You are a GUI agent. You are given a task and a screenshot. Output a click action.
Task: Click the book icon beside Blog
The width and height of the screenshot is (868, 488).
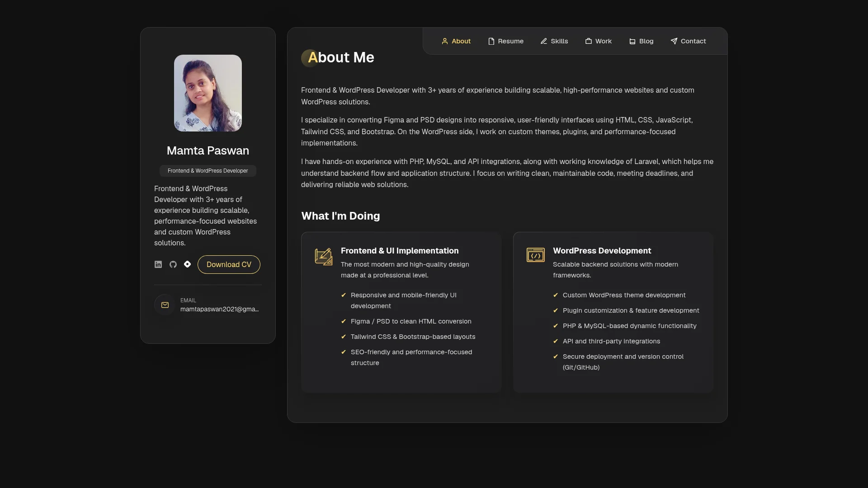(x=632, y=41)
